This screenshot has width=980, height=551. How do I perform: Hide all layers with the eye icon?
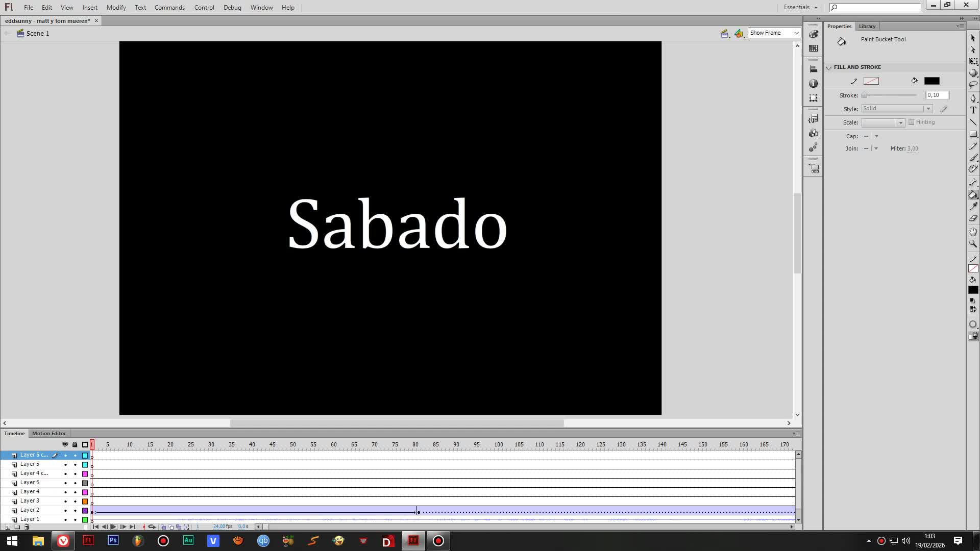65,444
